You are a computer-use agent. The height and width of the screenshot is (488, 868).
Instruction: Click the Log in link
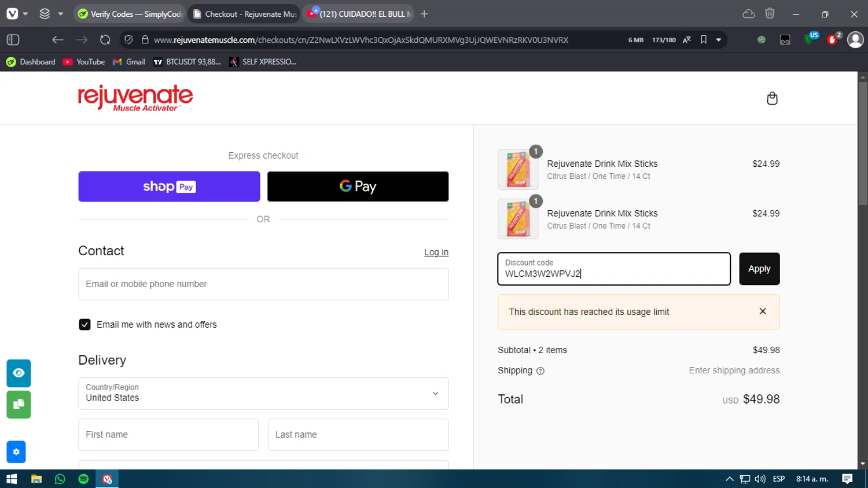pos(436,252)
